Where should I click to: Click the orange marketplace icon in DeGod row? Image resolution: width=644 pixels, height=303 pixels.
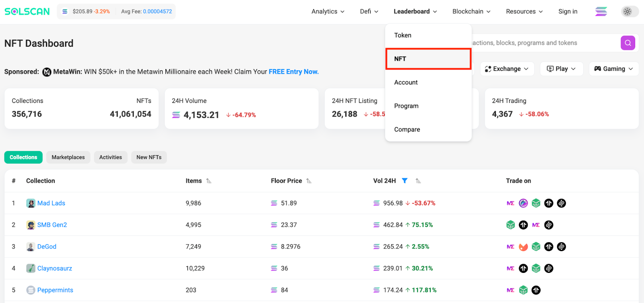click(x=523, y=247)
